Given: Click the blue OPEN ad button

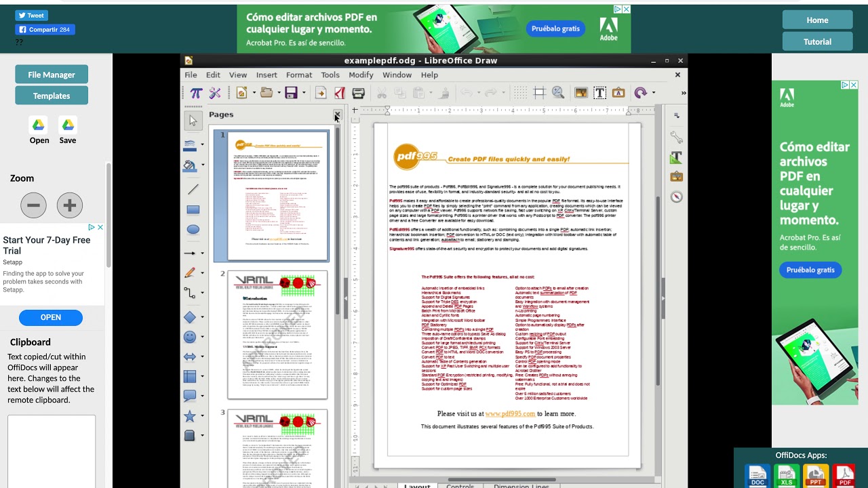Looking at the screenshot, I should [x=51, y=317].
